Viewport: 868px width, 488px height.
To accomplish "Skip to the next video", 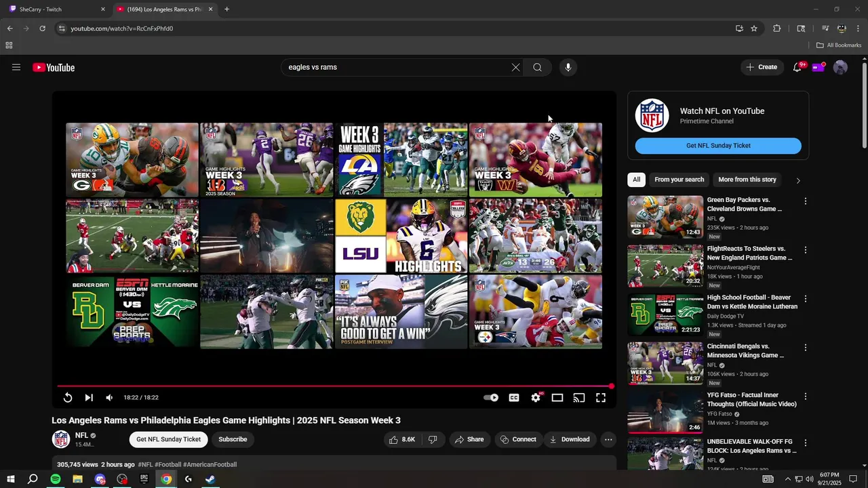I will tap(89, 398).
